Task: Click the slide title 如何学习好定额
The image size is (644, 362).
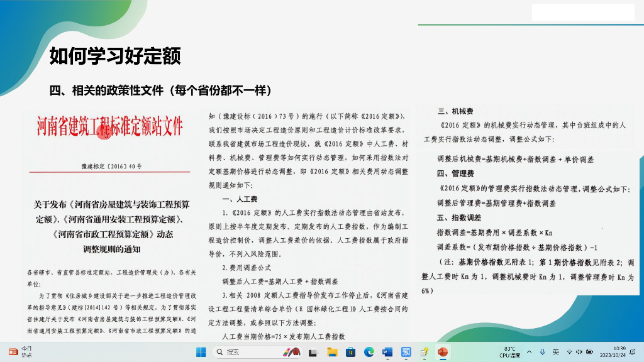Action: tap(115, 56)
